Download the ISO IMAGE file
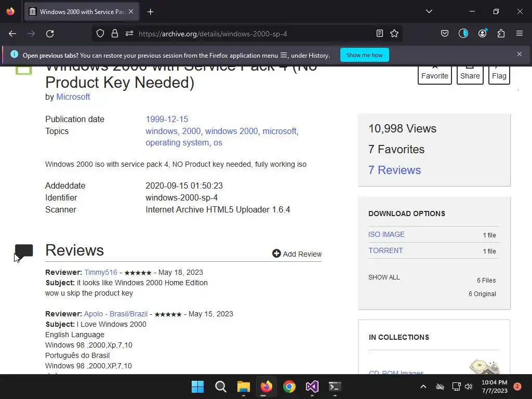Screen dimensions: 532x399 (x=387, y=234)
